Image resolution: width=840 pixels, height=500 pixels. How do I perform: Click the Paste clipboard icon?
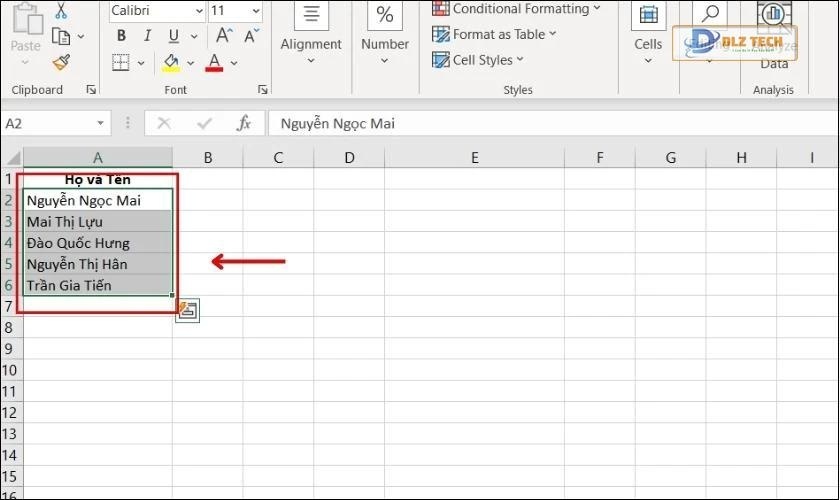coord(27,20)
